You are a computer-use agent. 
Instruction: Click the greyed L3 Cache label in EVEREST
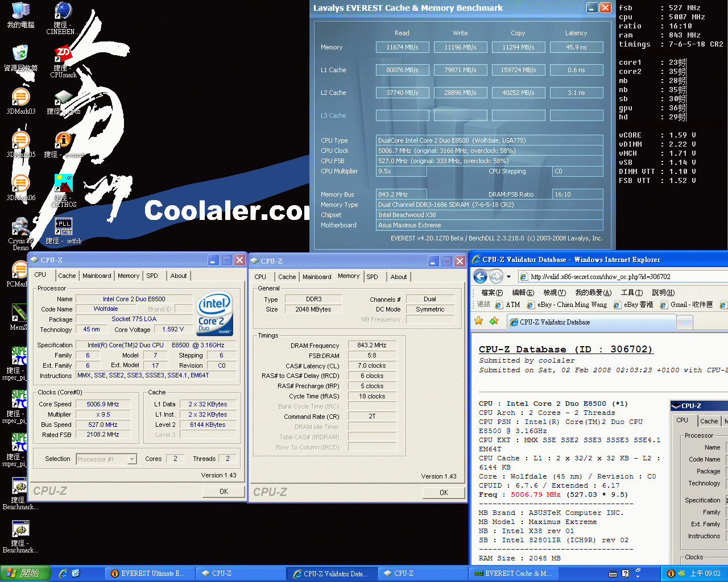333,115
